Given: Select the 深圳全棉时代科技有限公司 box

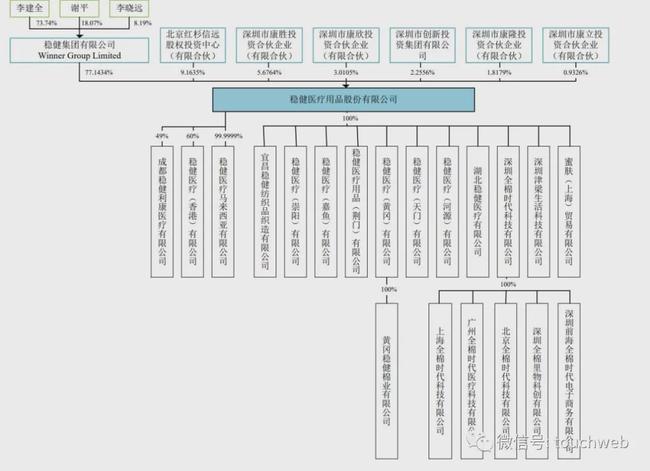Looking at the screenshot, I should pyautogui.click(x=508, y=211).
